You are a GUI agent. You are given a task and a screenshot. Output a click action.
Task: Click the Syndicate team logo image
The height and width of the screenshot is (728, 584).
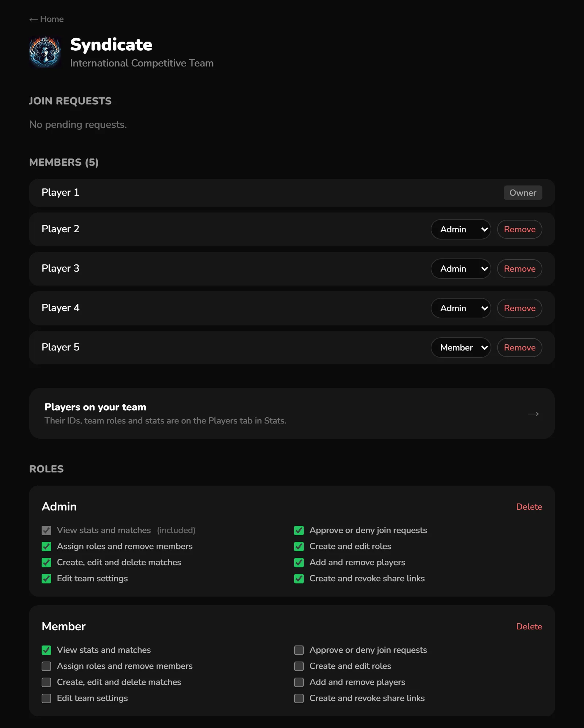coord(45,52)
